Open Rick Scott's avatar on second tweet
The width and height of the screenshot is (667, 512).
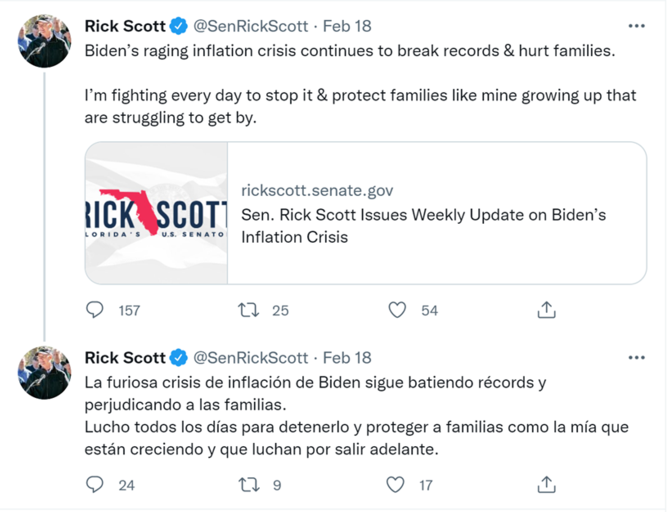(x=45, y=372)
